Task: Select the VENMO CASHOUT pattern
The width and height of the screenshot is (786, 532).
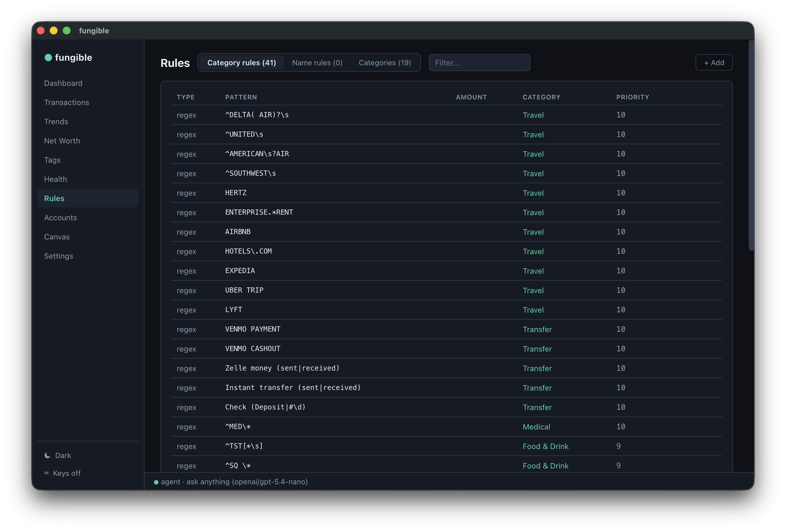Action: tap(253, 349)
